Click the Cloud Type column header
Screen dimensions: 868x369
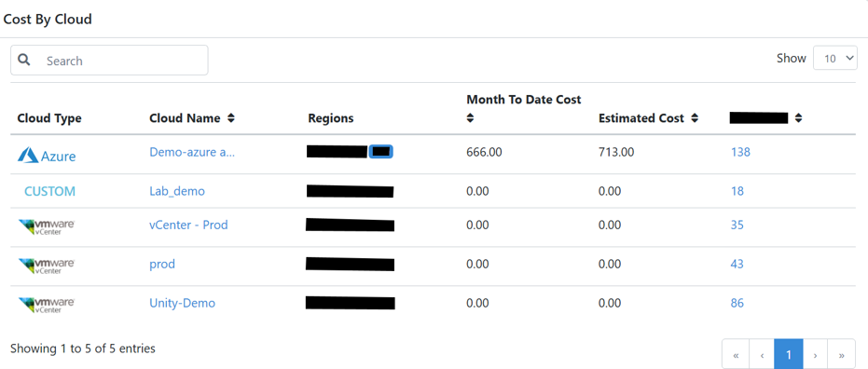click(x=49, y=118)
